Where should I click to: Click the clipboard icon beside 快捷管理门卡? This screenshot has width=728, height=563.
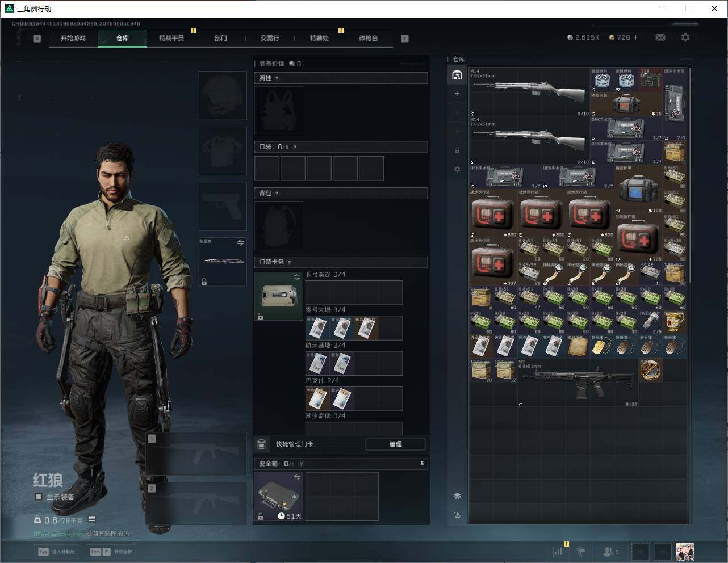tap(262, 444)
